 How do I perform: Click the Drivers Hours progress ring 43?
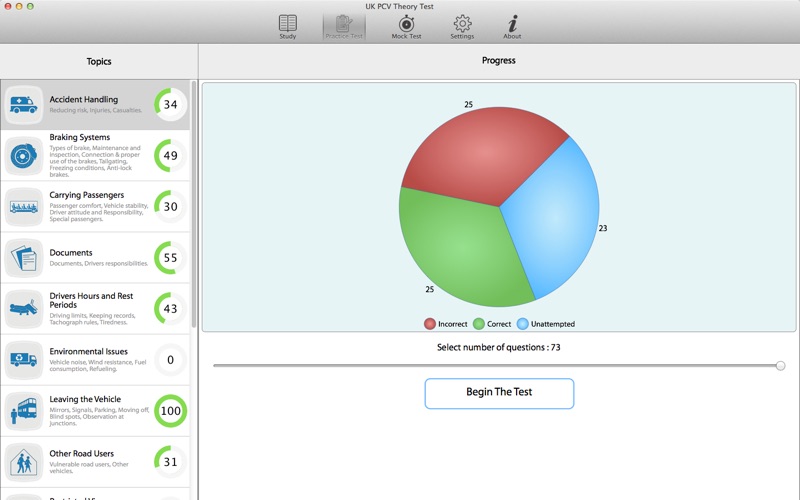click(x=170, y=309)
